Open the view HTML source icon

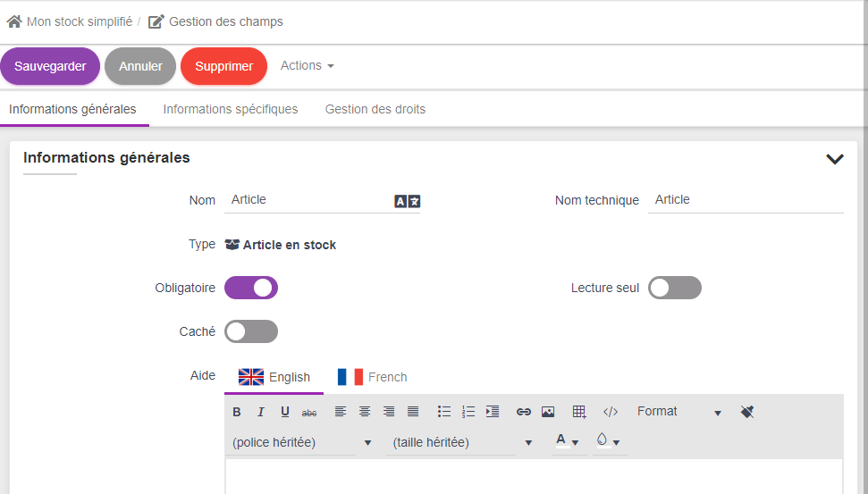(x=611, y=412)
